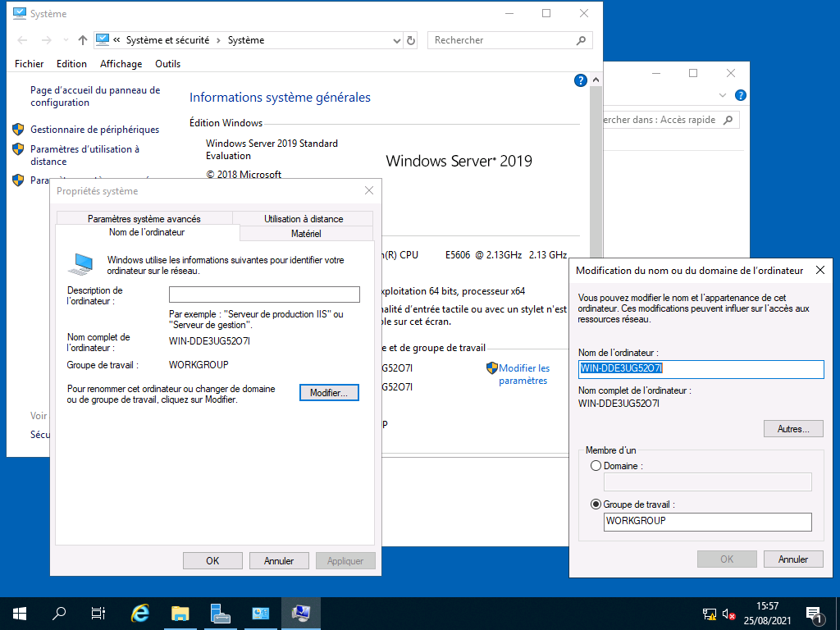Select the Nom de l'ordinateur tab
The width and height of the screenshot is (840, 630).
tap(147, 232)
